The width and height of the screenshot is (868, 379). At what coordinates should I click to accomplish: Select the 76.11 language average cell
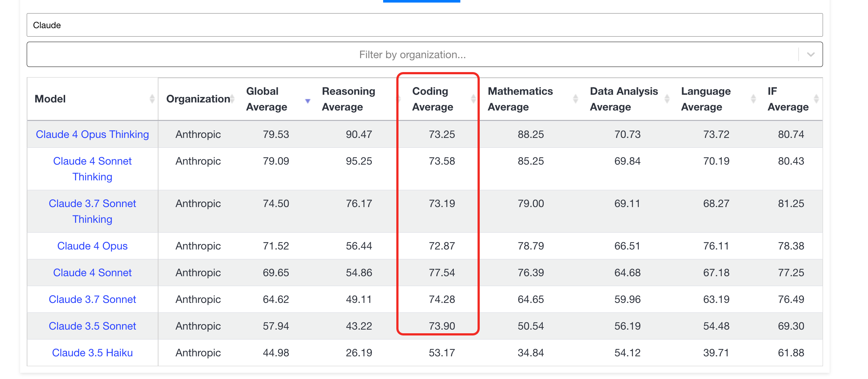point(716,246)
